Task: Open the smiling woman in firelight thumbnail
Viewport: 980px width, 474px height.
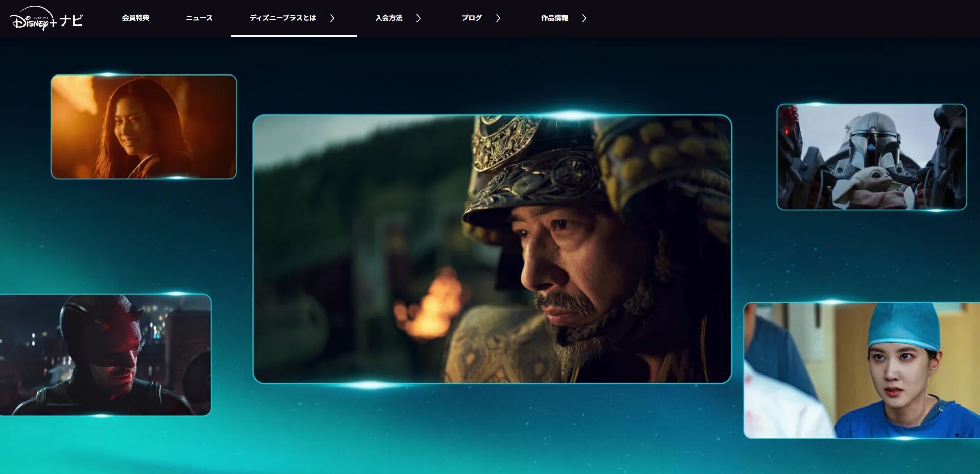Action: coord(143,127)
